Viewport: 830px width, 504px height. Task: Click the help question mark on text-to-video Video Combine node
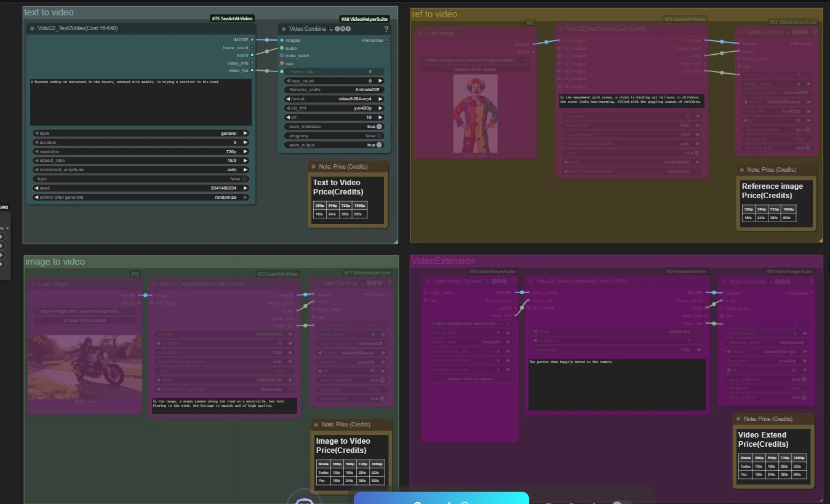click(x=386, y=29)
